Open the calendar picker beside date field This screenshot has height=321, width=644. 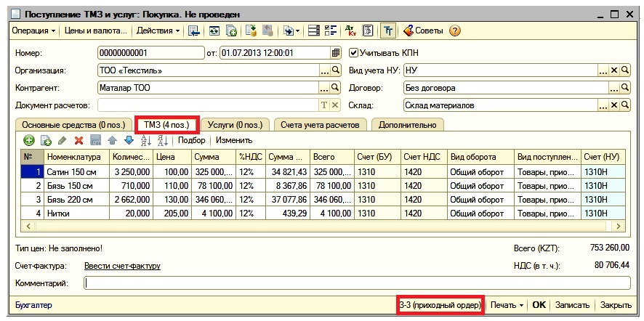[x=335, y=53]
